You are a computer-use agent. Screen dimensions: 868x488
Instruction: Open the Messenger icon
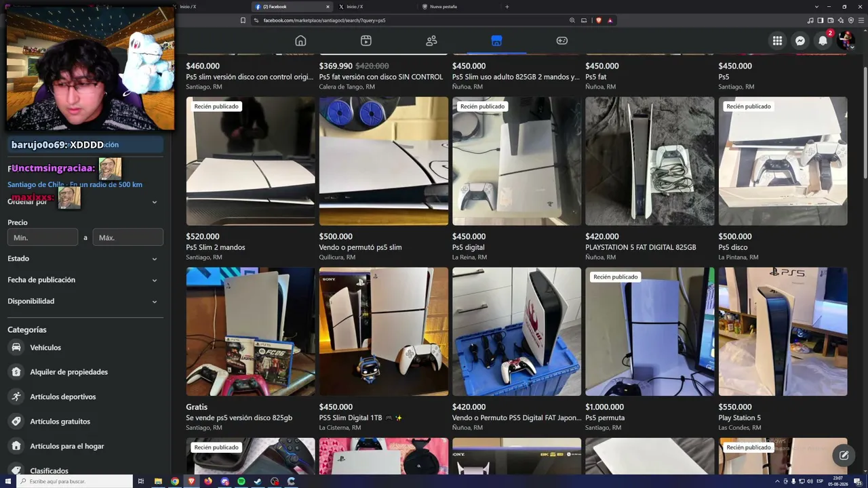click(x=800, y=41)
